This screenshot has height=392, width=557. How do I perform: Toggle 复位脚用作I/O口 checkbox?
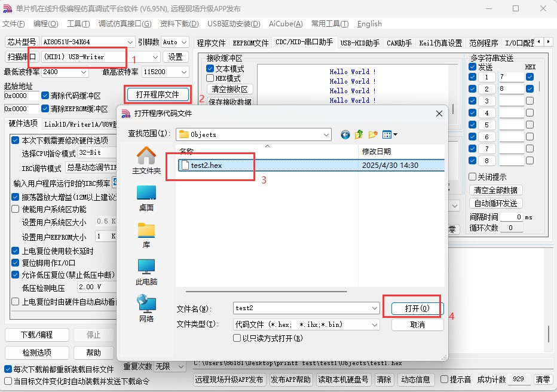pos(16,263)
